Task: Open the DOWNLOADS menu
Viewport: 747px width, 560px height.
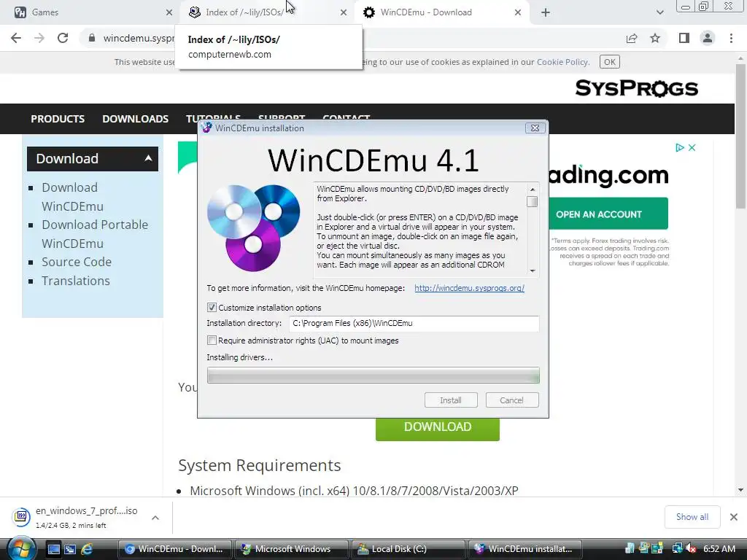Action: point(135,119)
